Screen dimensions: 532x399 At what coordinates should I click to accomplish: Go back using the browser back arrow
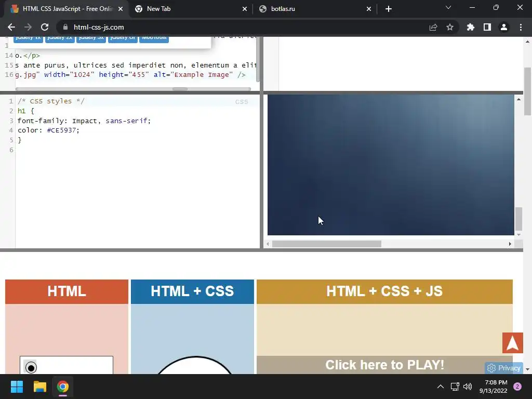(x=11, y=27)
